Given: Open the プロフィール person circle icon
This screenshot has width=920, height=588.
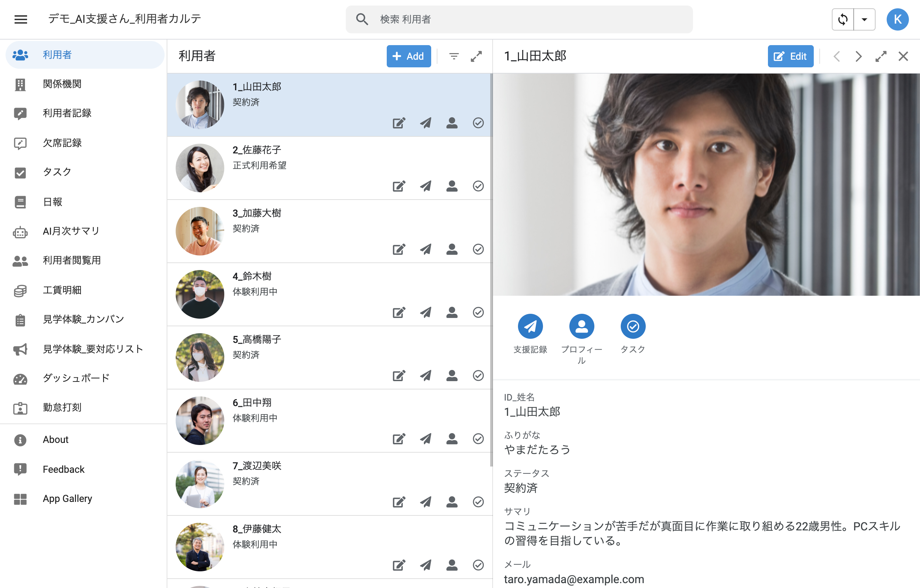Looking at the screenshot, I should coord(581,326).
